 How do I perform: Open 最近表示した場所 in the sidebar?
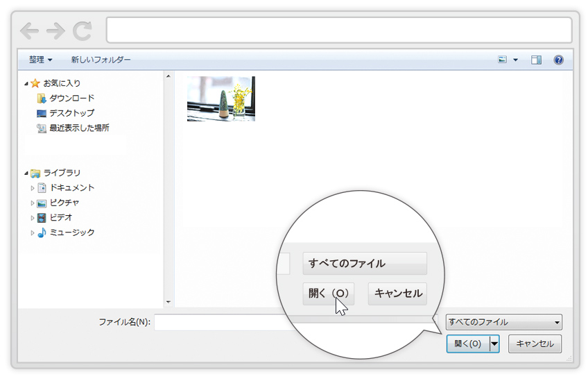[x=78, y=128]
